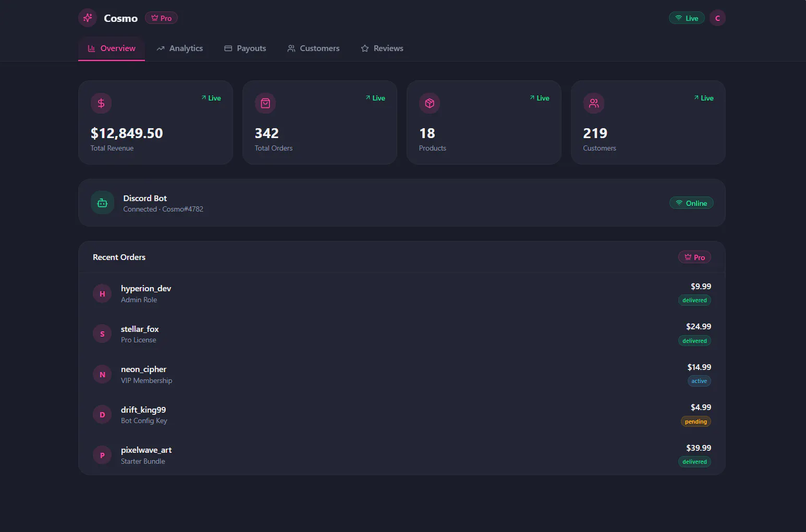Select the neon_cipher order name

[143, 369]
